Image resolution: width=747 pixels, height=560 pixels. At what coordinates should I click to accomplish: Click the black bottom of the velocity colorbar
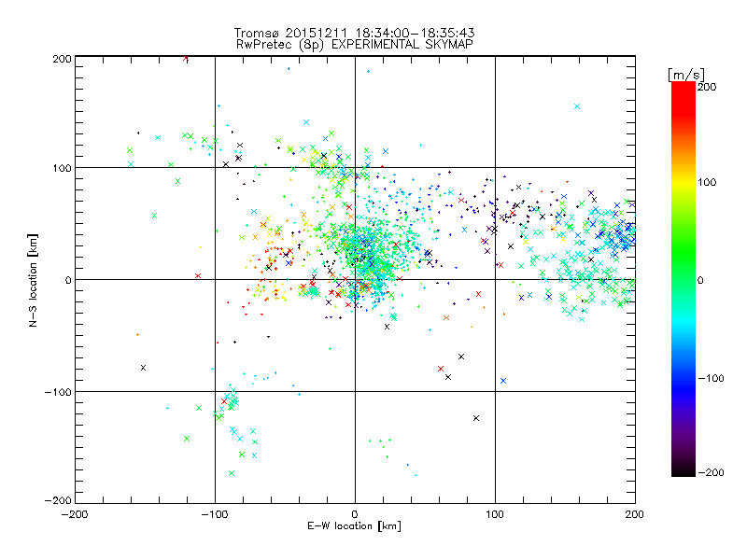click(x=684, y=471)
